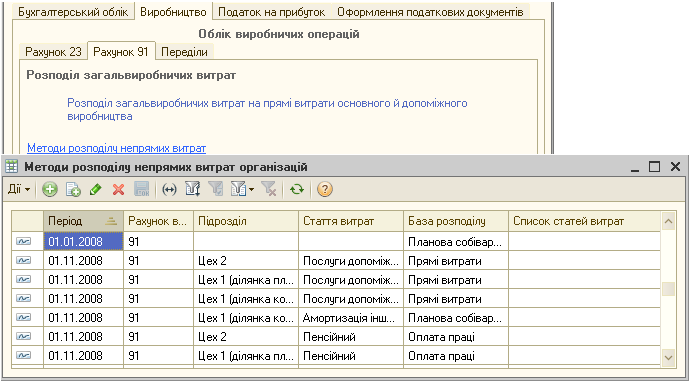
Task: Disable filter using the funnel with X icon
Action: (268, 190)
